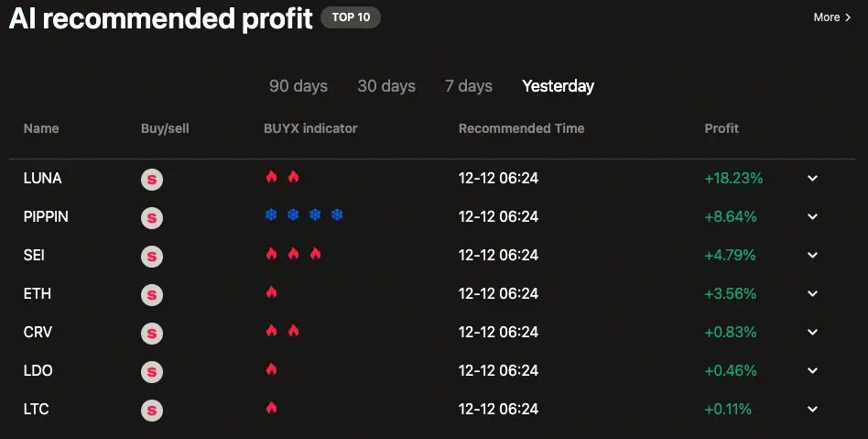The width and height of the screenshot is (868, 439).
Task: Click the single flame indicator for ETH
Action: pos(271,292)
